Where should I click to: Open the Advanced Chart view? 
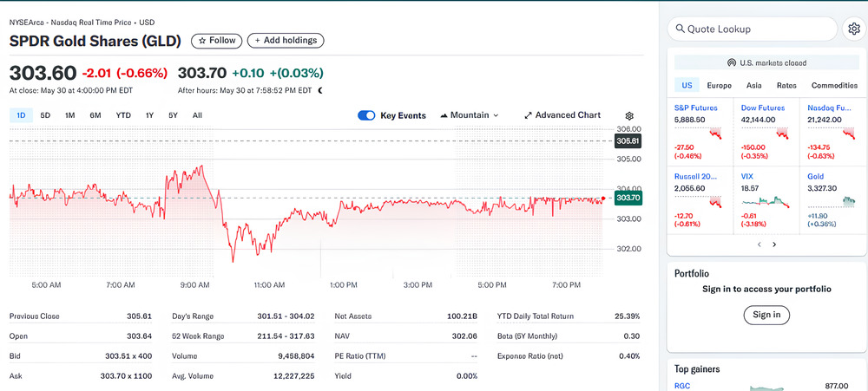point(562,115)
